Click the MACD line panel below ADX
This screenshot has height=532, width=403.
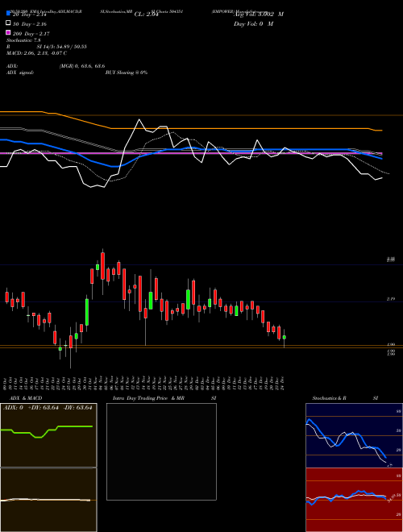[x=48, y=500]
